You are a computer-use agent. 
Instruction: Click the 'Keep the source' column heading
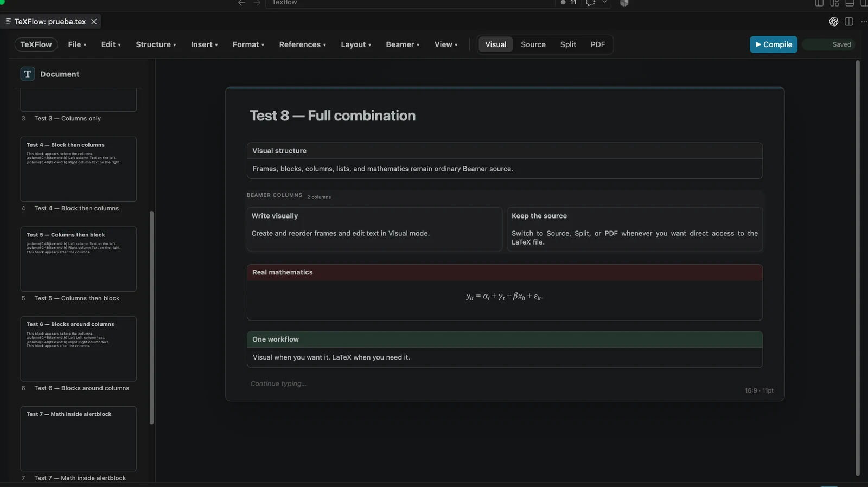click(x=539, y=216)
